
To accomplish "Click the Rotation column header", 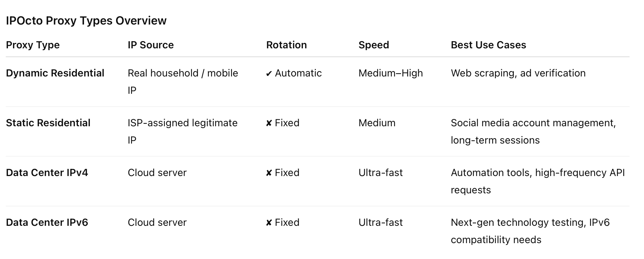I will [286, 45].
